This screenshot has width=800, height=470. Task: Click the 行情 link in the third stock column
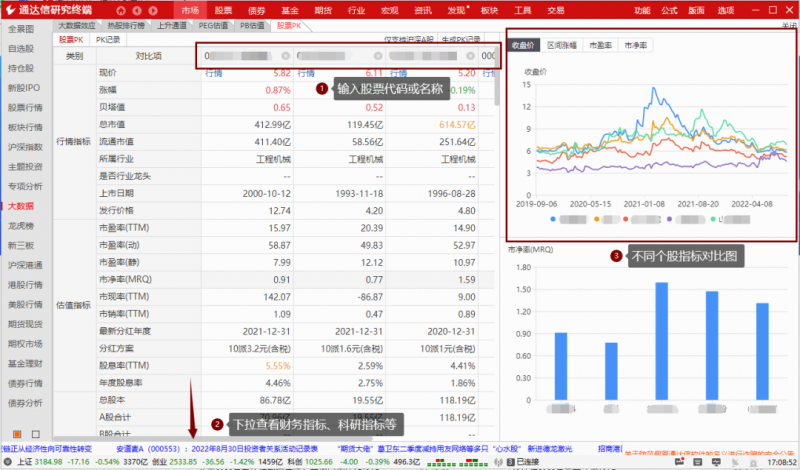398,73
